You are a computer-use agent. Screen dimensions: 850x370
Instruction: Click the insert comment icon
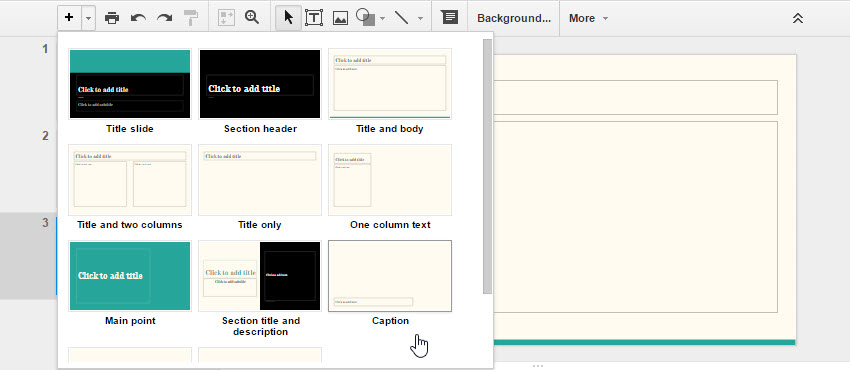[449, 17]
